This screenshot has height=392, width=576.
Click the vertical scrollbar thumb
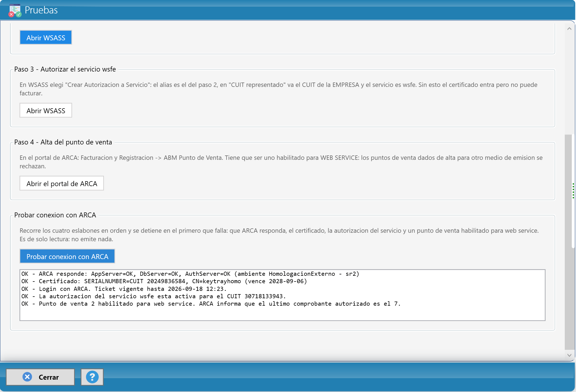click(568, 242)
